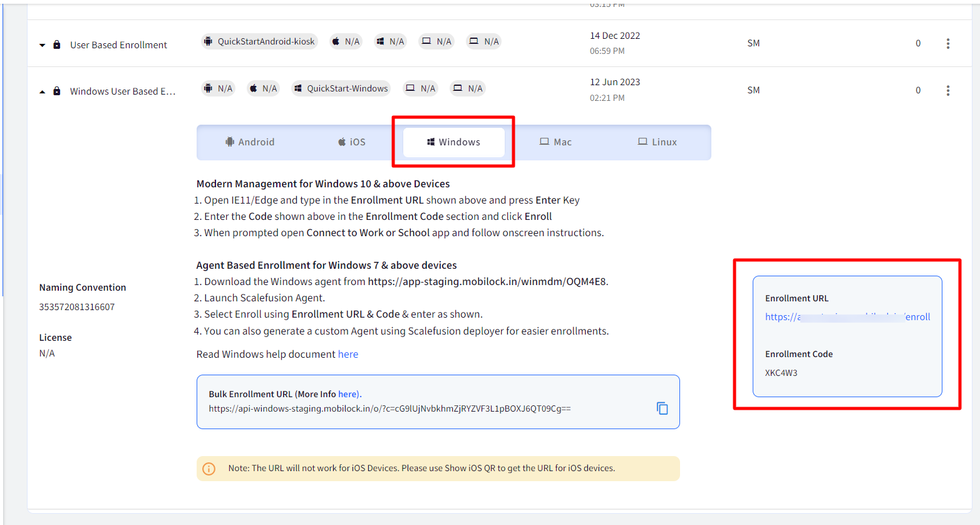Viewport: 980px width, 525px height.
Task: Open 'here' link for Windows help document
Action: tap(348, 354)
